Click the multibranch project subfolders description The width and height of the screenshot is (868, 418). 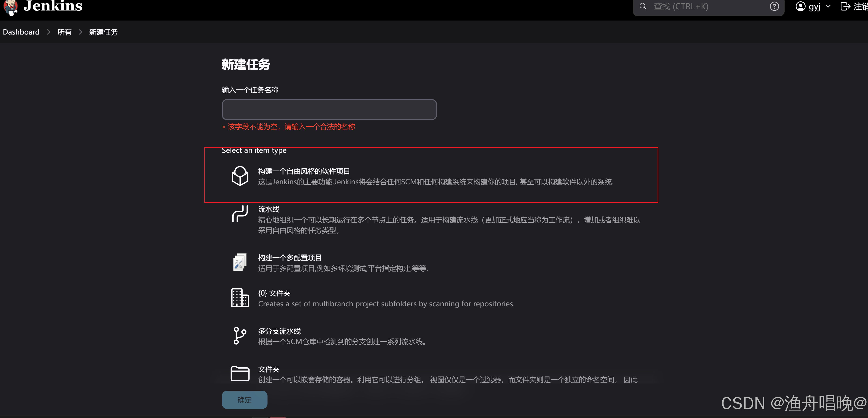(387, 304)
